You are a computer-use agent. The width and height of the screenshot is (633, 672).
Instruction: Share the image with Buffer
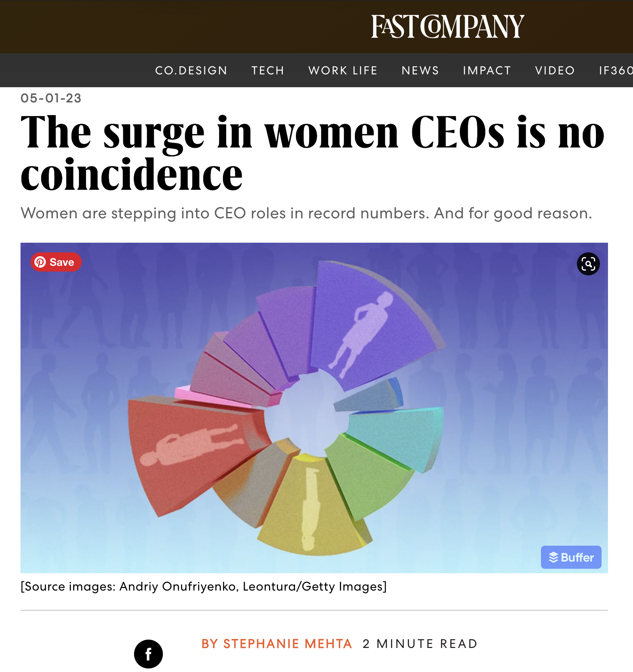[571, 558]
